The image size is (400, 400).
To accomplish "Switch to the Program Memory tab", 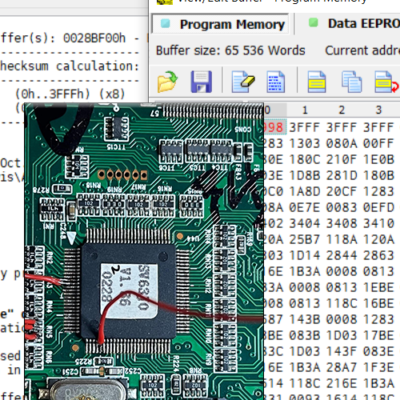I will pyautogui.click(x=221, y=24).
